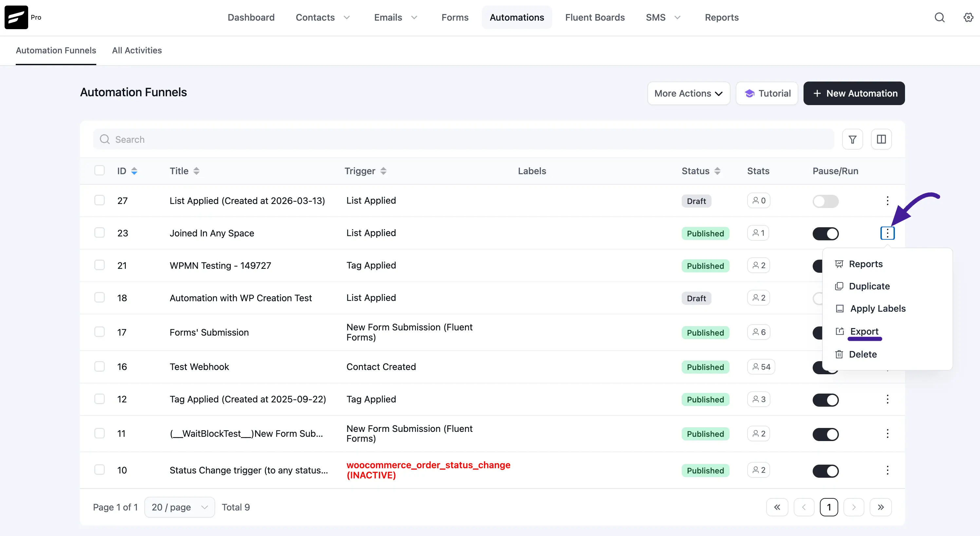Viewport: 980px width, 536px height.
Task: Sort by the ID column arrows
Action: tap(134, 171)
